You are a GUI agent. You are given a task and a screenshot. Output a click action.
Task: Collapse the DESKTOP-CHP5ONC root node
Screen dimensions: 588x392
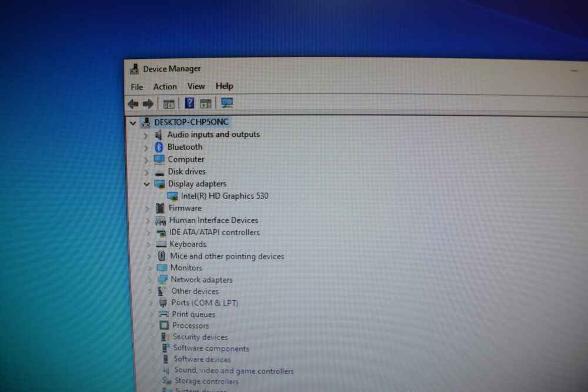(133, 123)
